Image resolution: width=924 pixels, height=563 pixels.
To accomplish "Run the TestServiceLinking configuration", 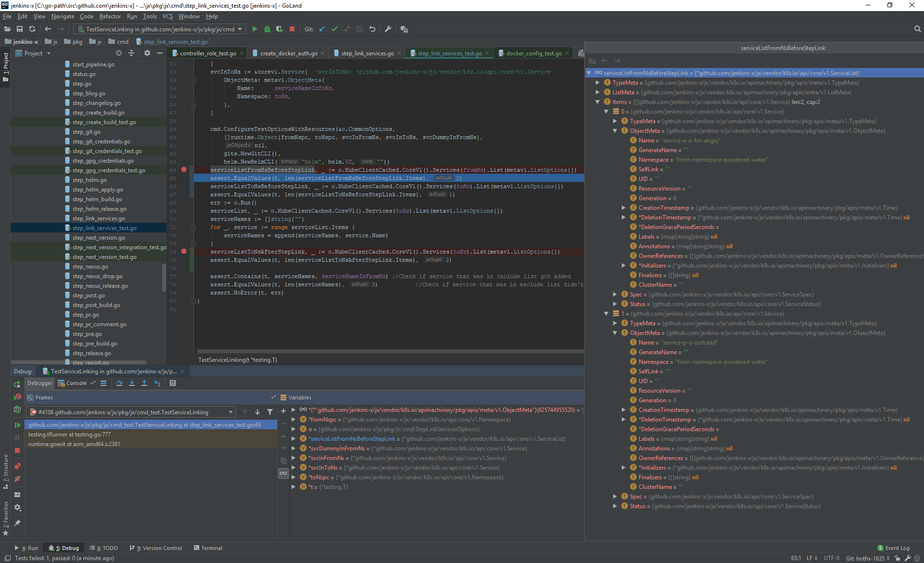I will coord(255,29).
